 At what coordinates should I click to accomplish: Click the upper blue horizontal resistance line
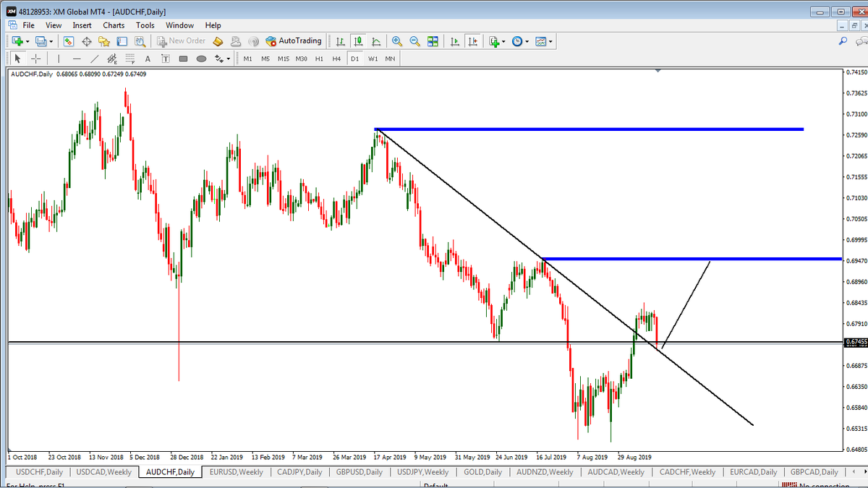[589, 129]
